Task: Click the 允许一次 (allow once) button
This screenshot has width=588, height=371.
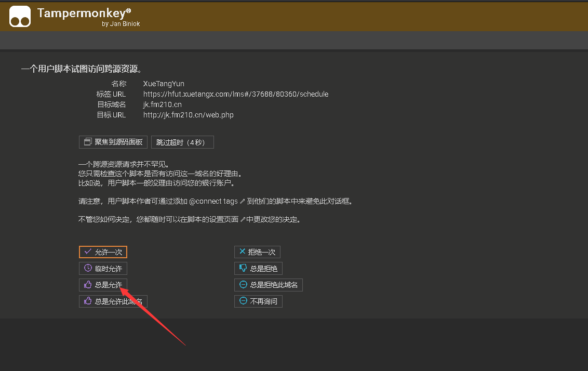Action: pos(103,252)
